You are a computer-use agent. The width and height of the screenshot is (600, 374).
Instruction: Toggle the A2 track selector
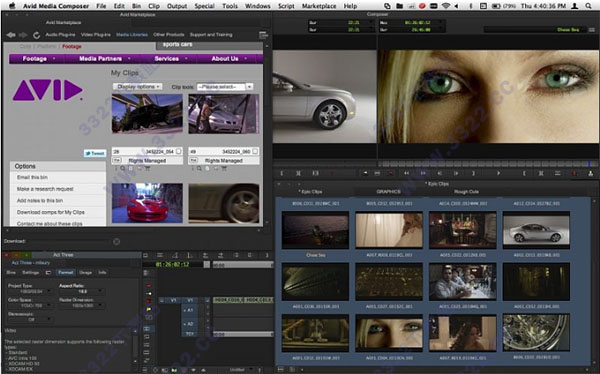[190, 324]
